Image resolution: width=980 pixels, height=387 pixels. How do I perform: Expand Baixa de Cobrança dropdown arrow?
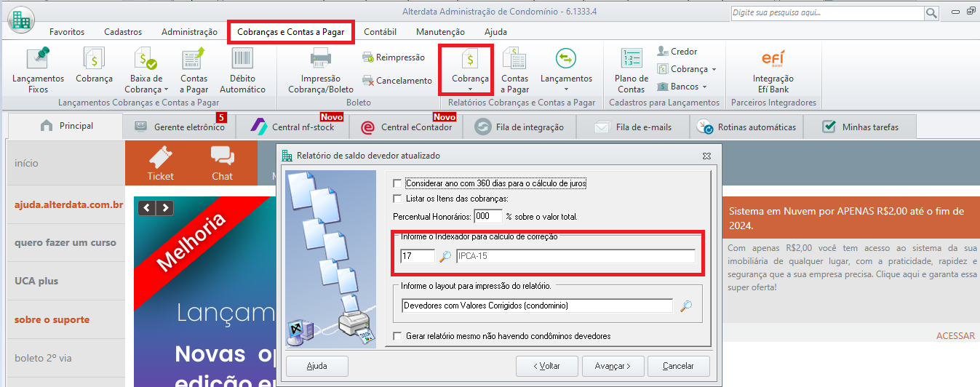pos(165,89)
